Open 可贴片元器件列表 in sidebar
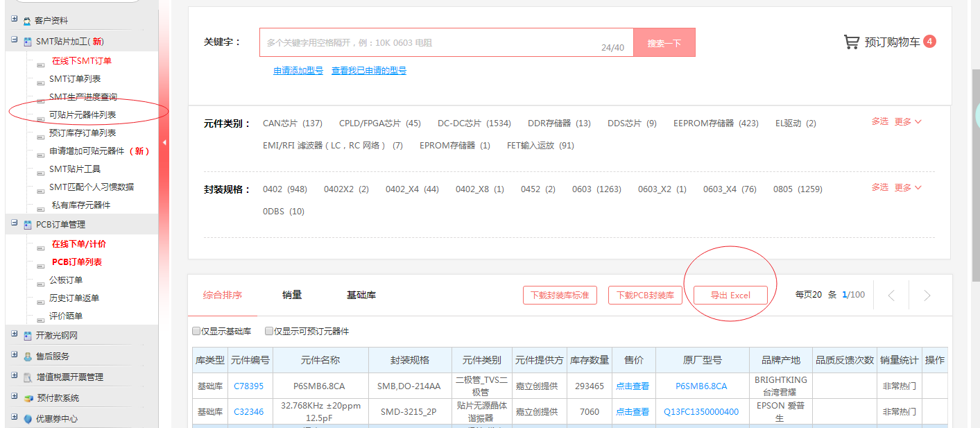The image size is (980, 428). [83, 115]
